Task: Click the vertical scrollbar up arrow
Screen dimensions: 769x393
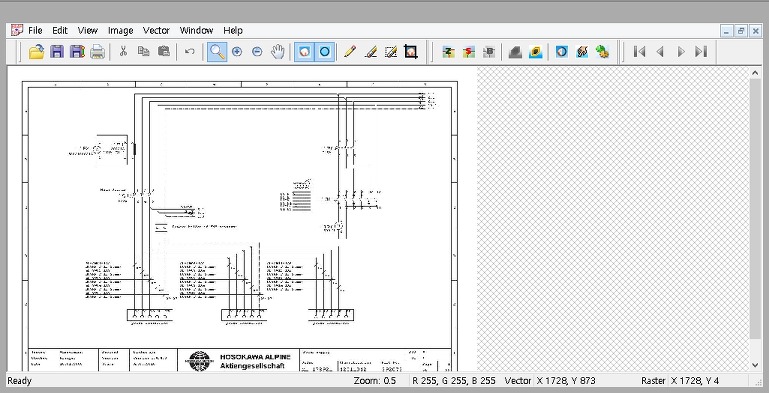Action: [755, 73]
